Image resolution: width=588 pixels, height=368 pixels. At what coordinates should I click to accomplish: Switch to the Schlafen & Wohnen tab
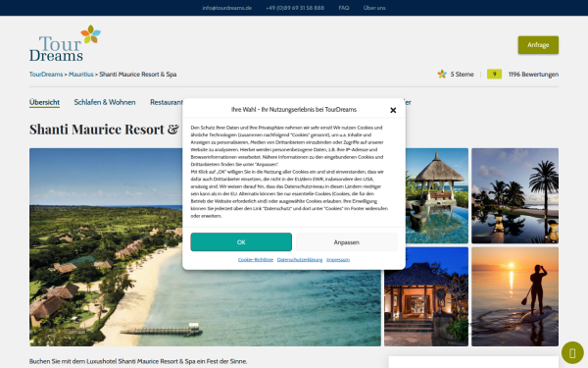click(x=105, y=102)
